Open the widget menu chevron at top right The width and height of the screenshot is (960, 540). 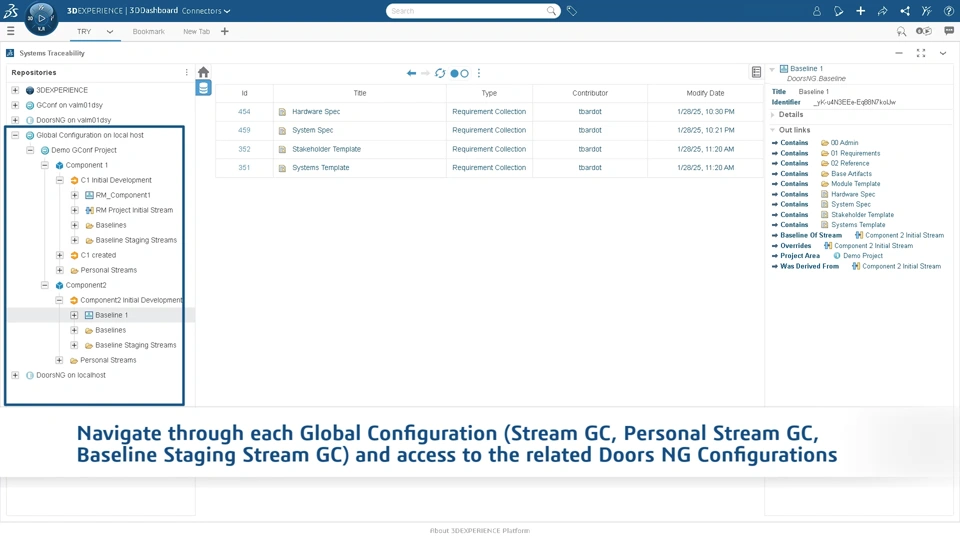943,53
